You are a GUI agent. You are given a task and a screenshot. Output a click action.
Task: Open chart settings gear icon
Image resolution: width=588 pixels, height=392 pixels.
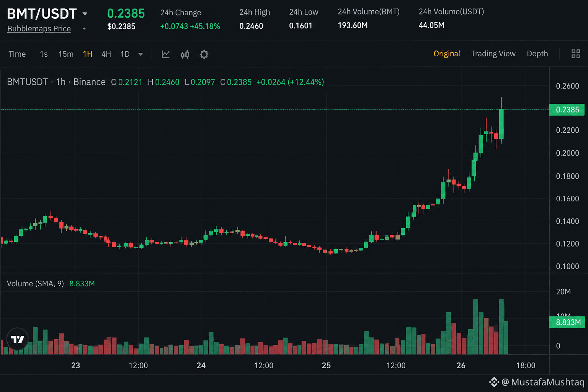click(204, 54)
